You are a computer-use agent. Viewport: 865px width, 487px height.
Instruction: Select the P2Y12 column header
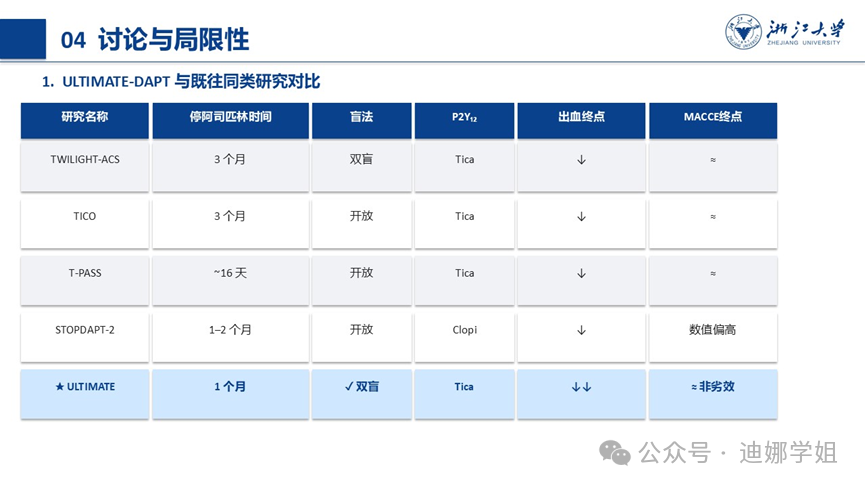[x=464, y=120]
